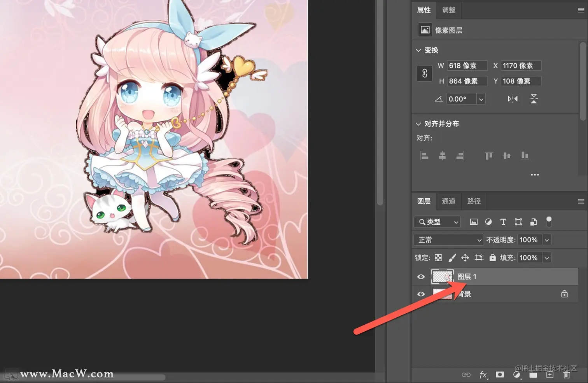Create new fill or adjustment layer icon
The width and height of the screenshot is (588, 383).
(x=517, y=375)
